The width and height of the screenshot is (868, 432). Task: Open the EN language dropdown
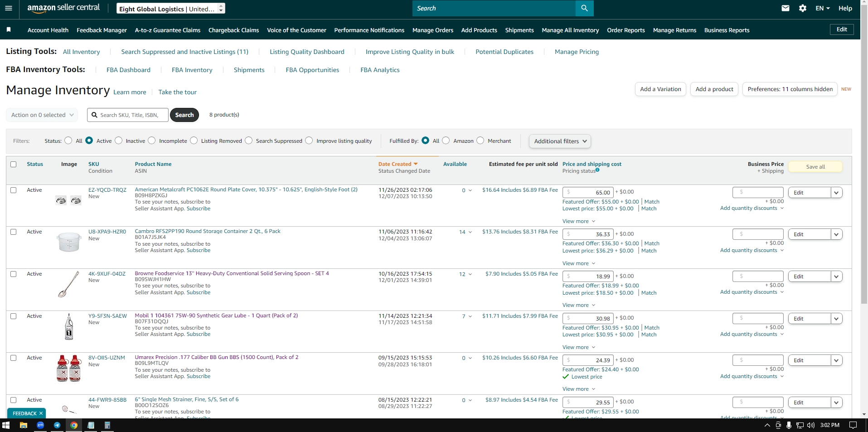[x=823, y=8]
